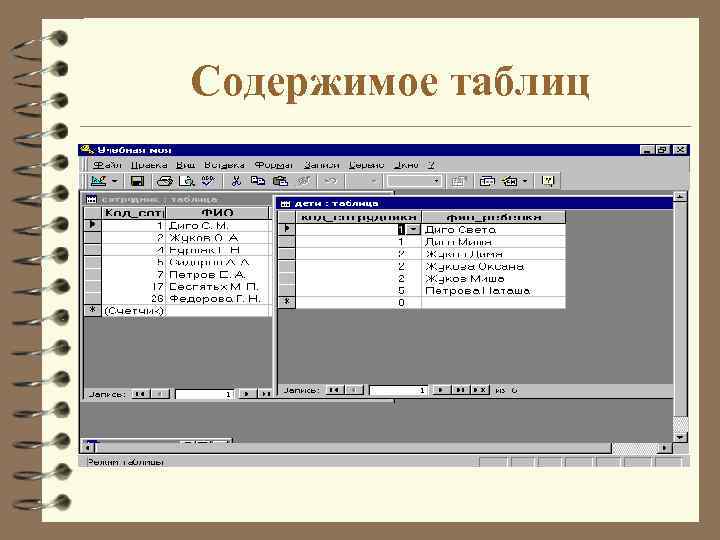720x540 pixels.
Task: Open the Формат menu
Action: point(274,165)
